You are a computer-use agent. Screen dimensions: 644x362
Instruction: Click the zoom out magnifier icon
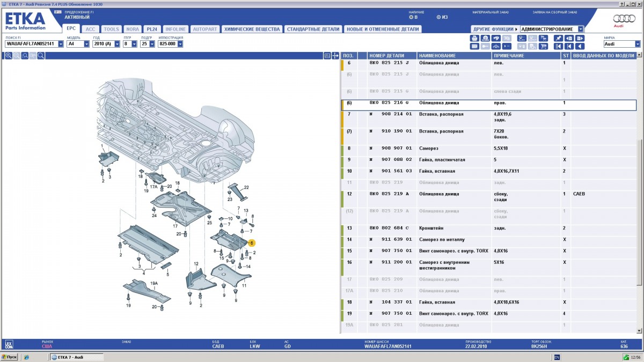tap(17, 56)
